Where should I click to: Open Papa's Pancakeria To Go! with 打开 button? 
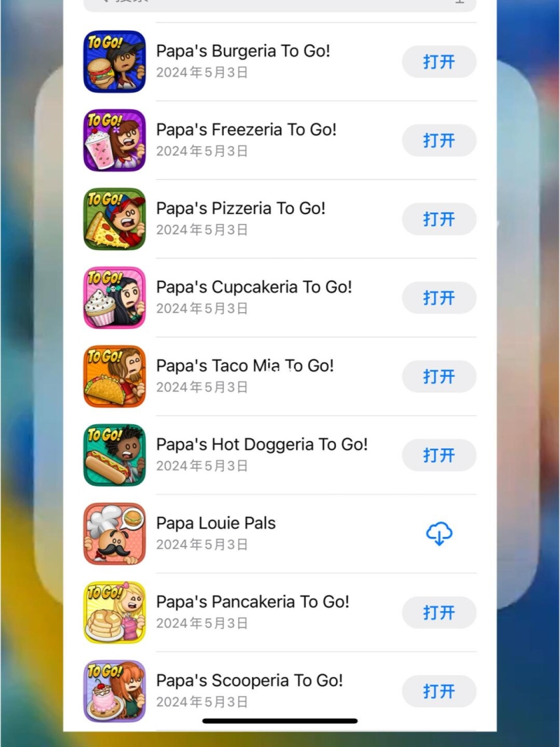click(x=439, y=612)
